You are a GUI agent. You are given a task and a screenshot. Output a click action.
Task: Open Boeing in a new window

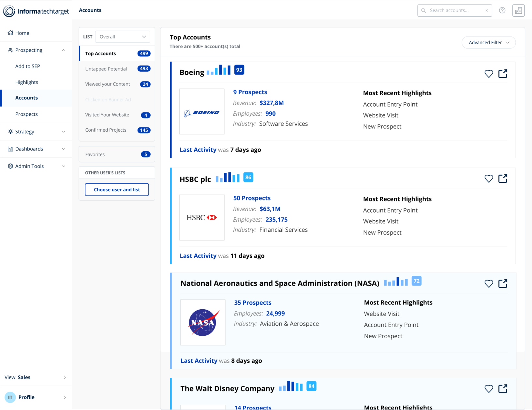(503, 74)
